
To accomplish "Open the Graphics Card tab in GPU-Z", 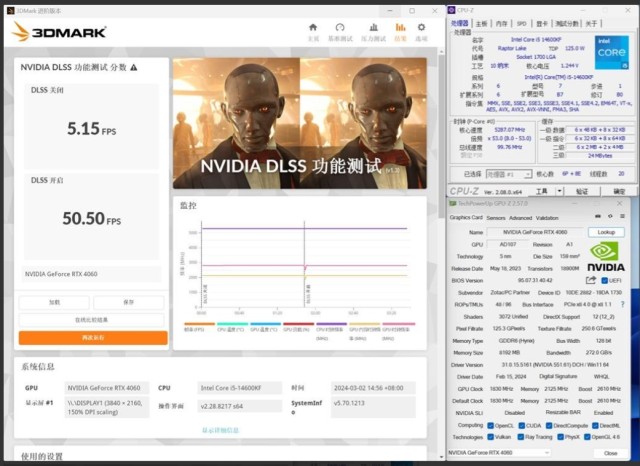I will click(466, 217).
